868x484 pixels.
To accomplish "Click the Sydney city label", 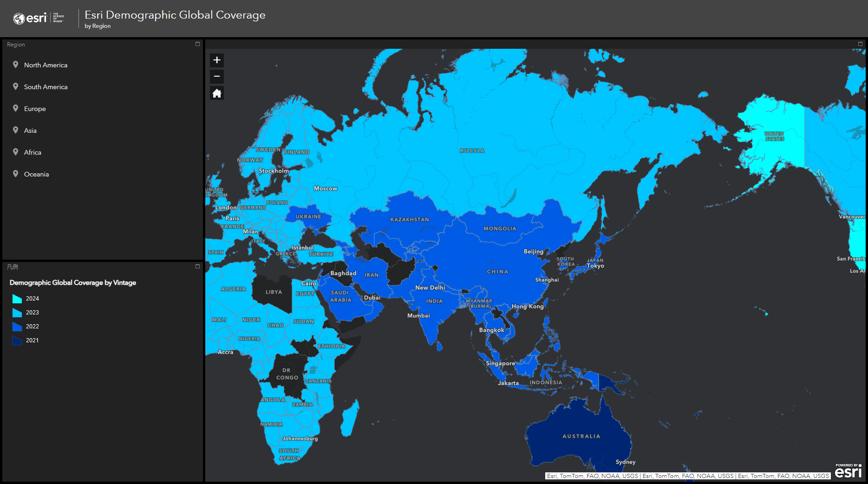I will 626,462.
